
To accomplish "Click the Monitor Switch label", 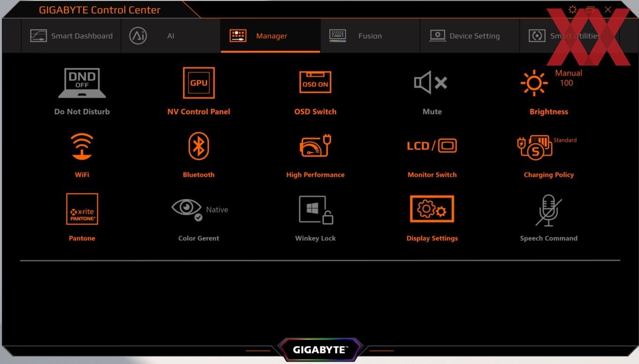I will (432, 175).
